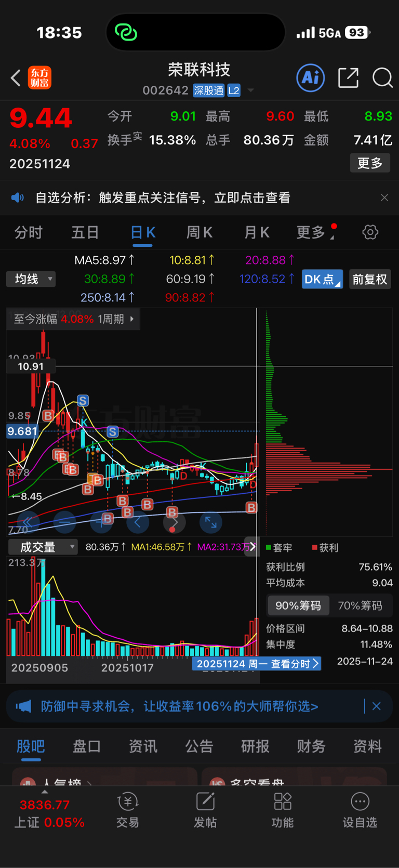Switch to 月K tab
The width and height of the screenshot is (399, 868).
point(257,232)
